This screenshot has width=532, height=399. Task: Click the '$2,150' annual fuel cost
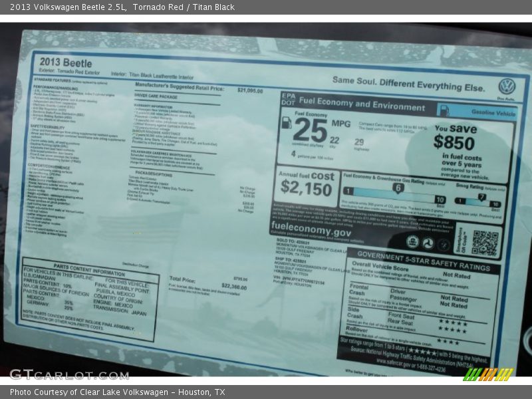point(306,188)
